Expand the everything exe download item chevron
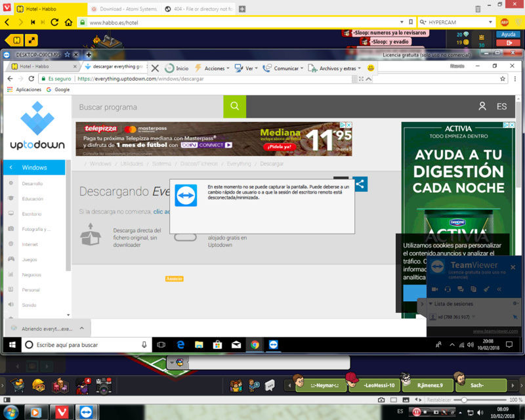This screenshot has width=525, height=420. [81, 329]
